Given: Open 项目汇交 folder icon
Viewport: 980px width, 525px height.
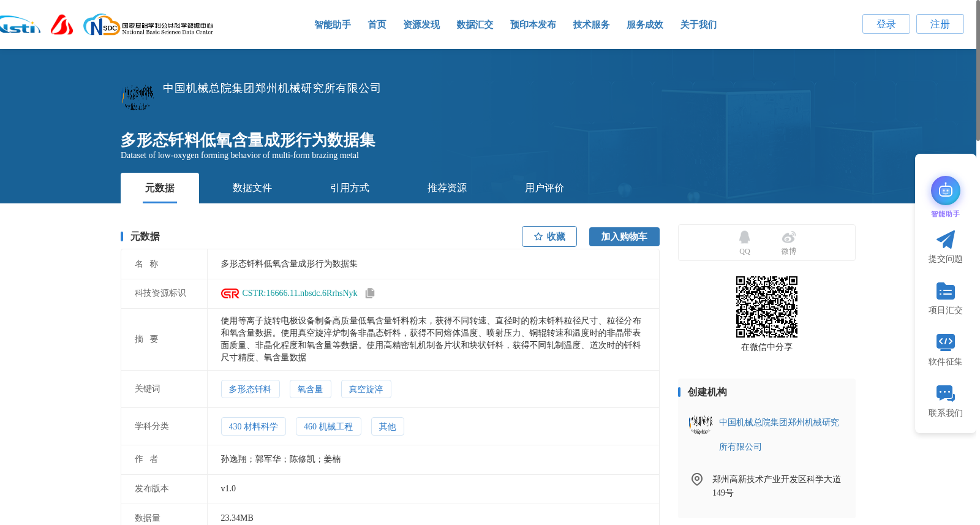Looking at the screenshot, I should pyautogui.click(x=946, y=291).
